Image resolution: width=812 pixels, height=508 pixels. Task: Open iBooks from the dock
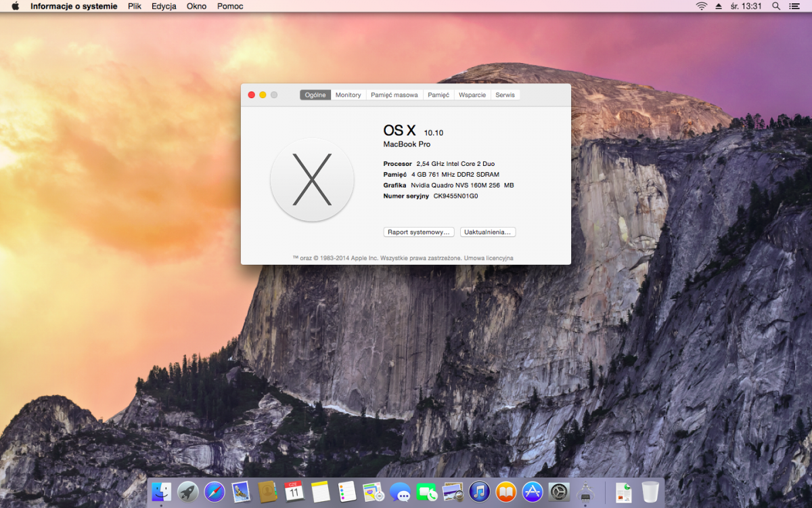click(x=505, y=492)
